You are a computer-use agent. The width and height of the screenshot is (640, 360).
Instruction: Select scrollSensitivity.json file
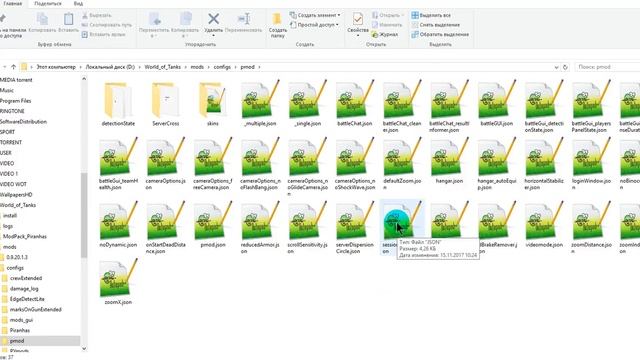point(307,228)
